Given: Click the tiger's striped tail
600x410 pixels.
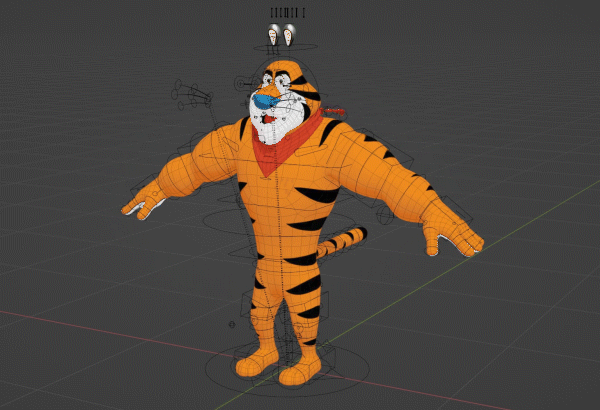Looking at the screenshot, I should pyautogui.click(x=342, y=242).
